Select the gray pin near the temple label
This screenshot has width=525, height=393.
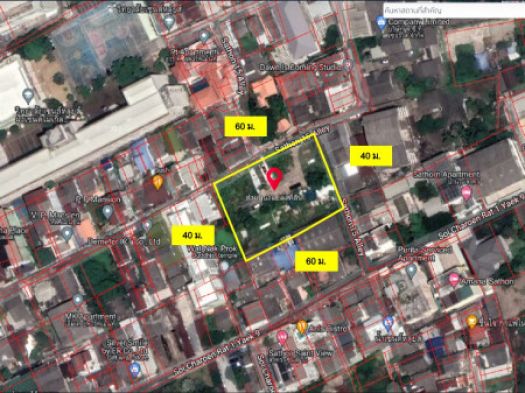pos(224,266)
